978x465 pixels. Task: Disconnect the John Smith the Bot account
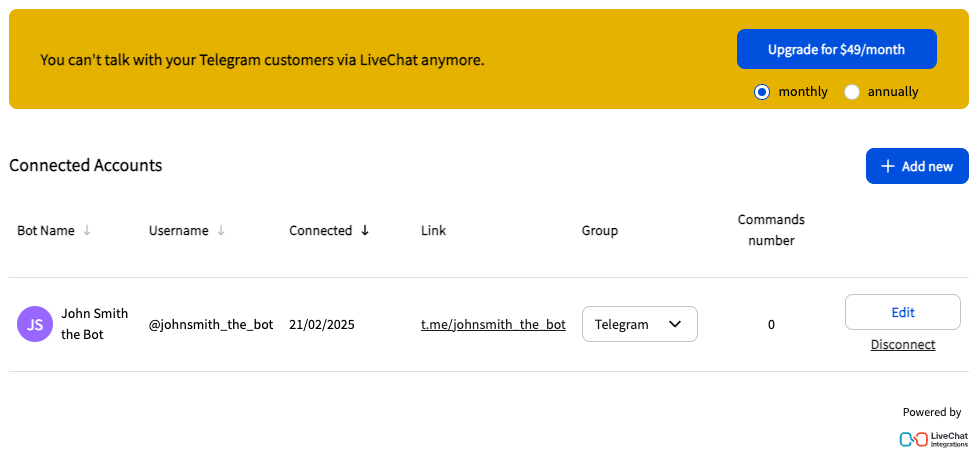tap(903, 345)
